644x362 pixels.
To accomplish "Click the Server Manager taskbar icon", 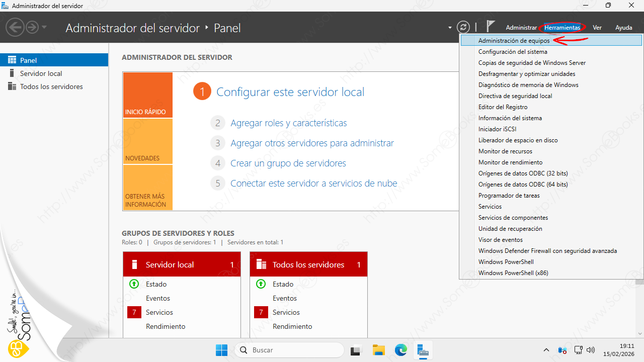I will pyautogui.click(x=423, y=350).
